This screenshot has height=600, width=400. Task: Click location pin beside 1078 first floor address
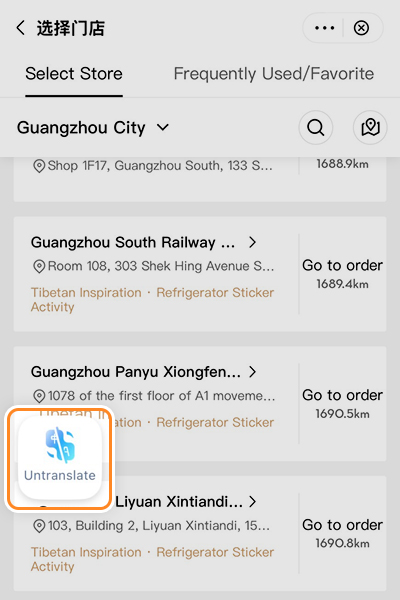coord(39,396)
